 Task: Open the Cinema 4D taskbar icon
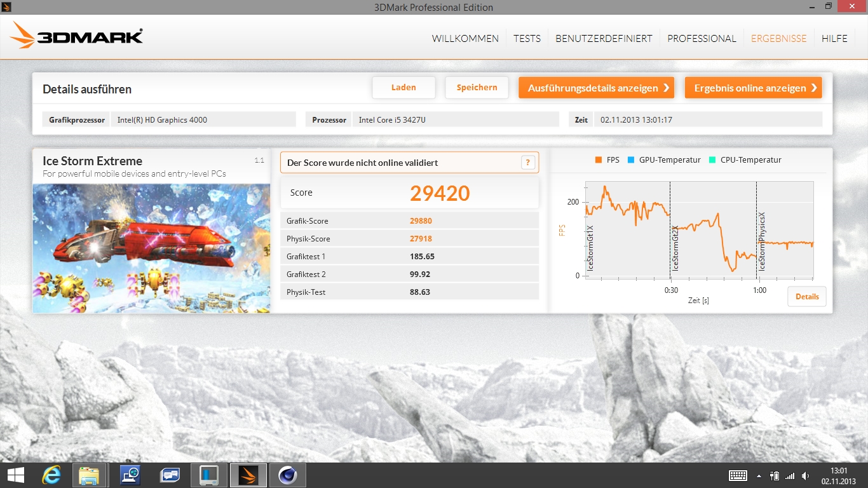pos(288,475)
